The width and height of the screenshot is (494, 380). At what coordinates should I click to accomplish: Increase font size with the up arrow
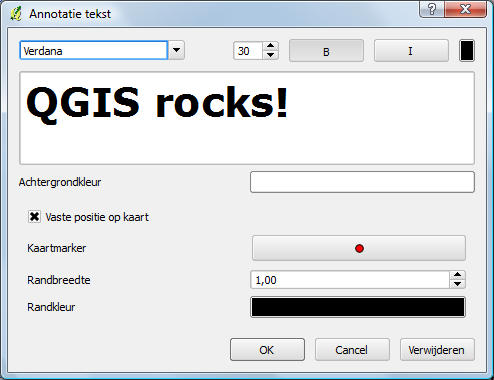271,46
